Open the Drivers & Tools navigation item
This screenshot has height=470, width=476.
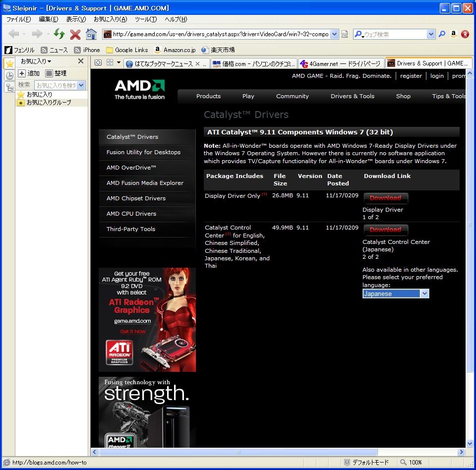tap(352, 96)
